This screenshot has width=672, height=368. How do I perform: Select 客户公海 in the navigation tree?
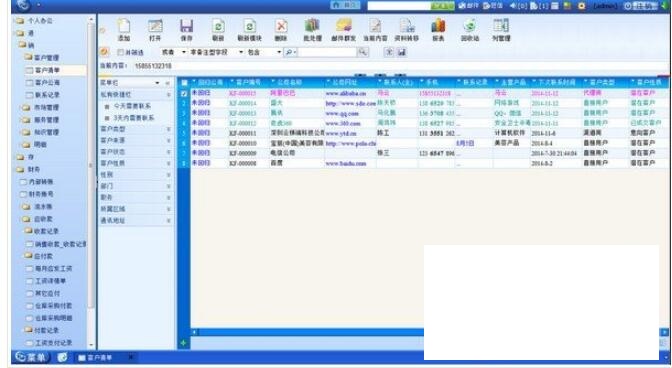pos(47,82)
